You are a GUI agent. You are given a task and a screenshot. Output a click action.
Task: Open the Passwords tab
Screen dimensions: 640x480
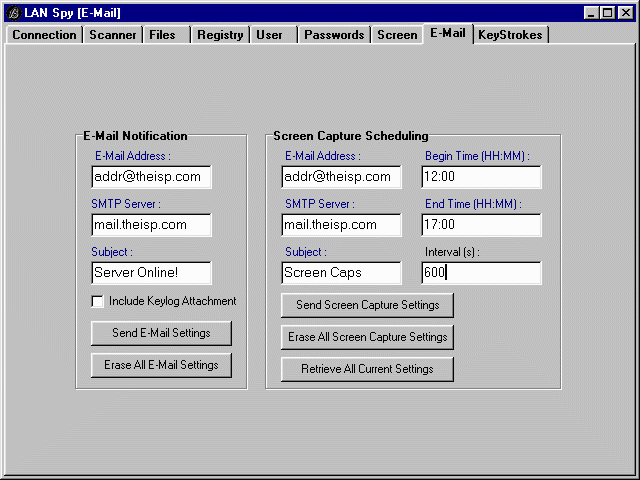tap(334, 35)
